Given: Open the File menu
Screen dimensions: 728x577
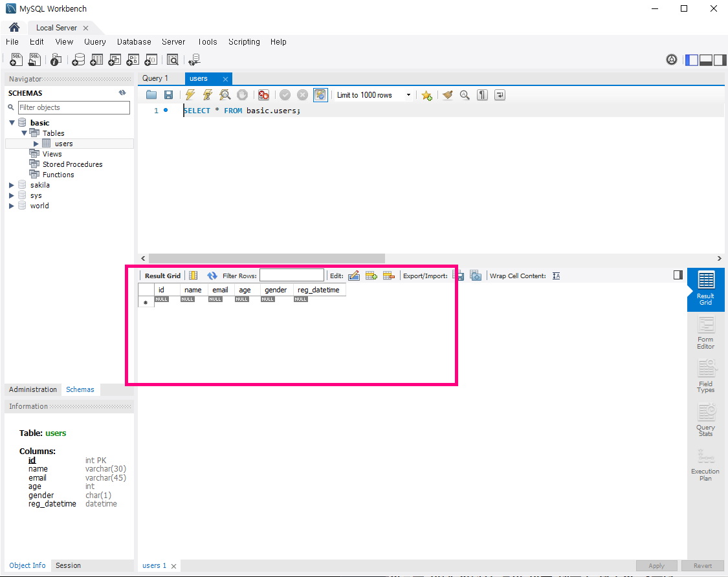Looking at the screenshot, I should [x=12, y=42].
